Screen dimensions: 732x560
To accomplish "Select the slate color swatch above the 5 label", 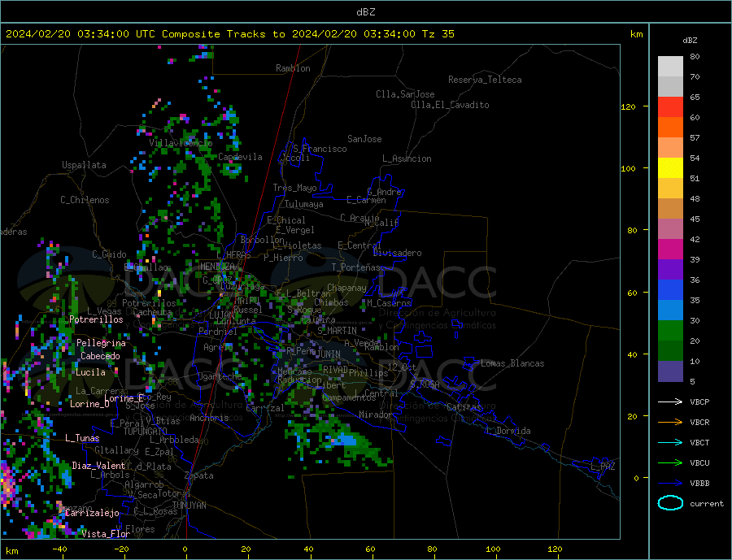I will (670, 371).
